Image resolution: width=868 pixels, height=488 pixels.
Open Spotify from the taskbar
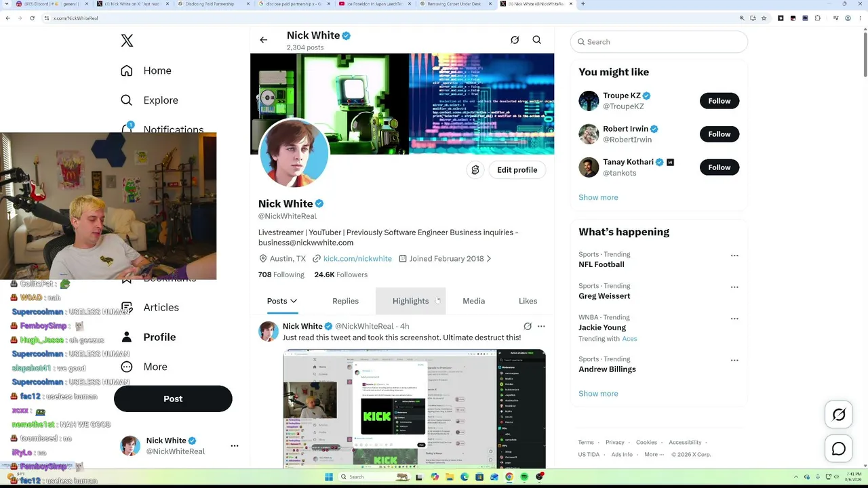coord(524,477)
